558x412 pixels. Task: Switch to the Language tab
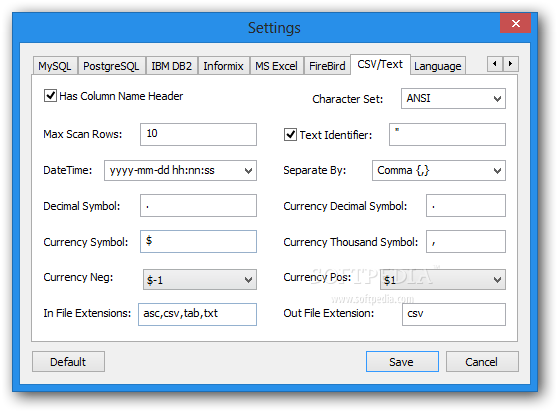pyautogui.click(x=438, y=66)
